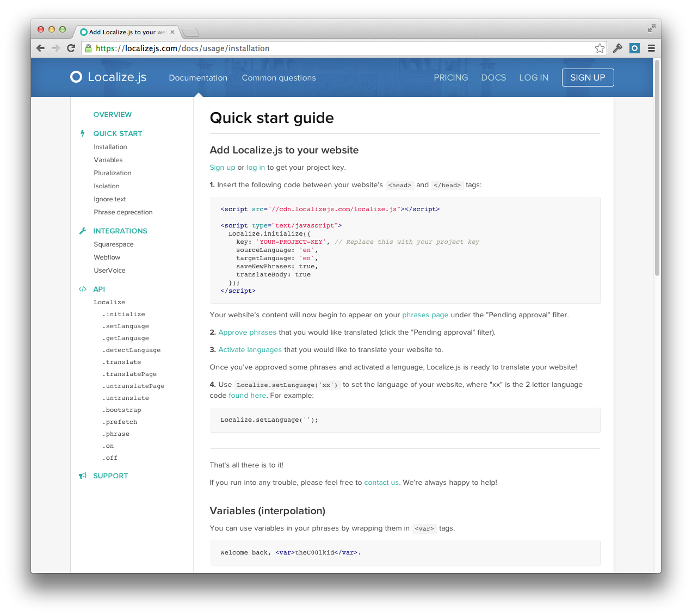Click the Integrations wrench icon
Image resolution: width=692 pixels, height=616 pixels.
tap(83, 231)
